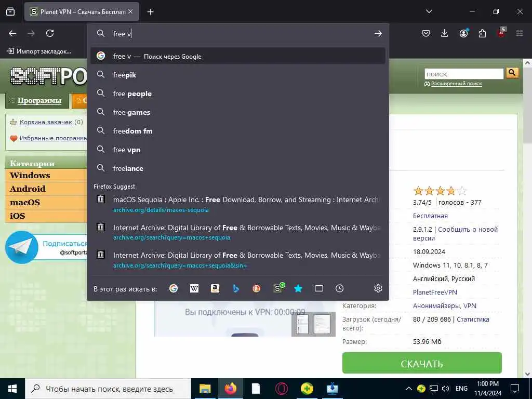The image size is (532, 399).
Task: Open a new tab
Action: tap(150, 12)
